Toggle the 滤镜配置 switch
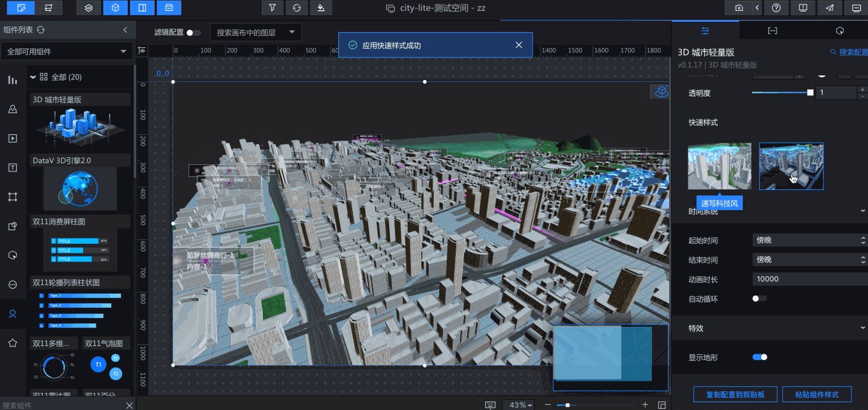868x410 pixels. (194, 33)
